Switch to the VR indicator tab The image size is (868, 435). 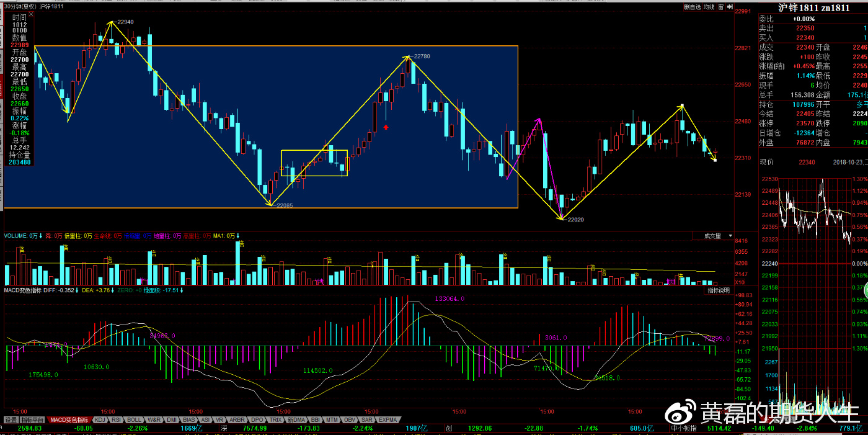pos(219,420)
